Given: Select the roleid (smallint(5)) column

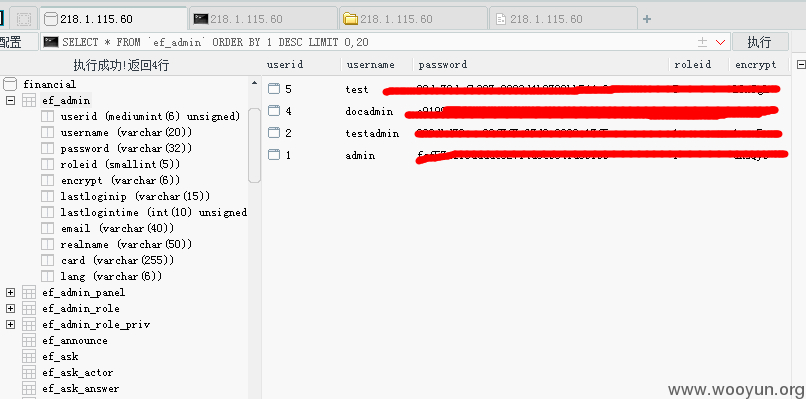Looking at the screenshot, I should point(120,164).
